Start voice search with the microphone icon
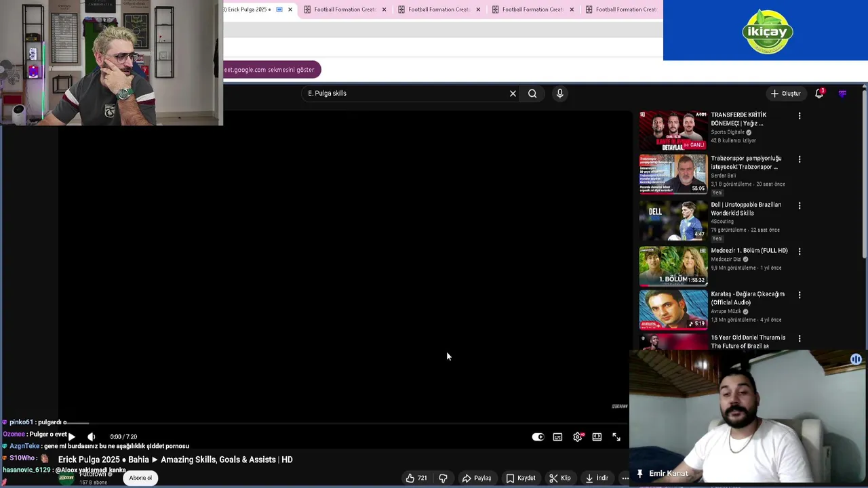This screenshot has height=488, width=868. click(x=560, y=94)
